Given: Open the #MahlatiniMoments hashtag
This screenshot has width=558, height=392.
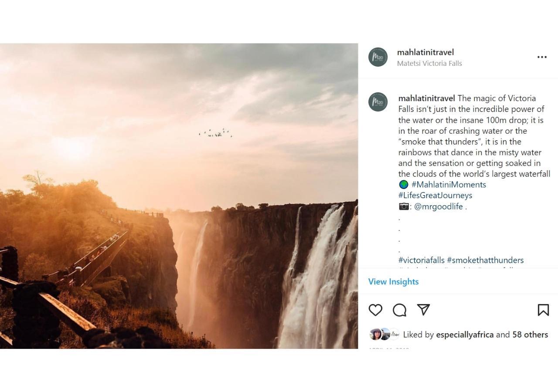Looking at the screenshot, I should 449,185.
